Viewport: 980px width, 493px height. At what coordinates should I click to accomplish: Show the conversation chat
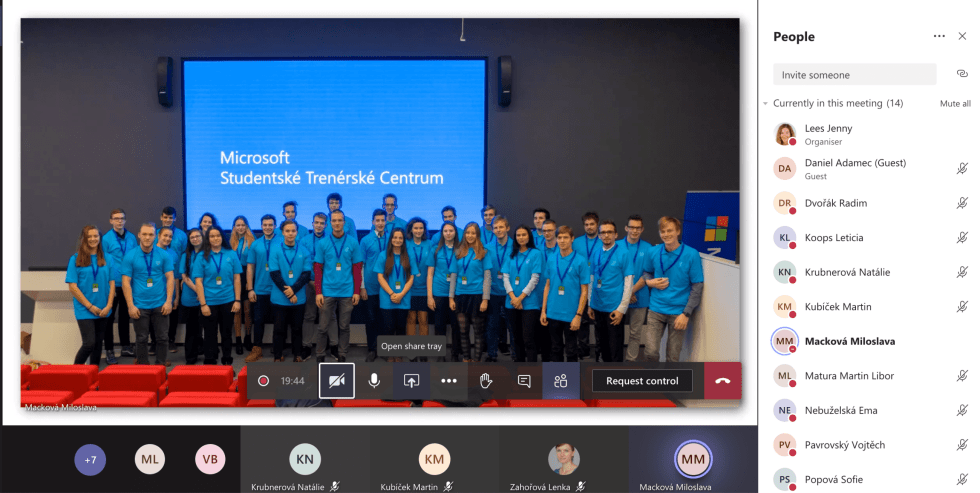pyautogui.click(x=524, y=381)
